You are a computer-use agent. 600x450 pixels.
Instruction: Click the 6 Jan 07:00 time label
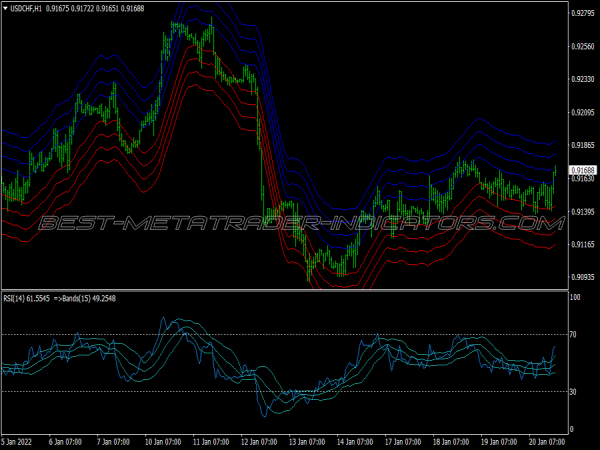(65, 442)
